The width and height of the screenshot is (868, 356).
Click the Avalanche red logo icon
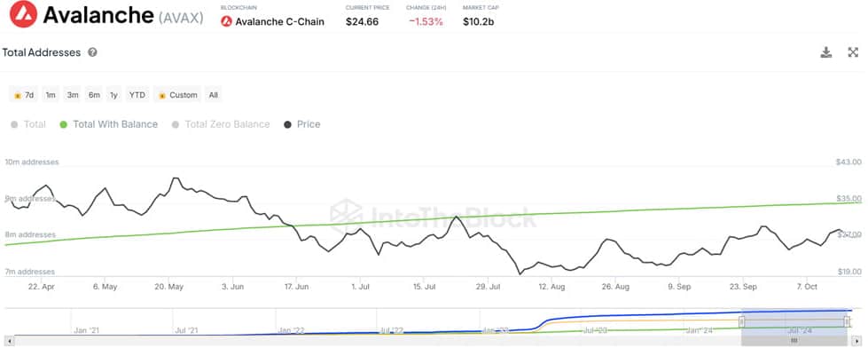[x=24, y=14]
